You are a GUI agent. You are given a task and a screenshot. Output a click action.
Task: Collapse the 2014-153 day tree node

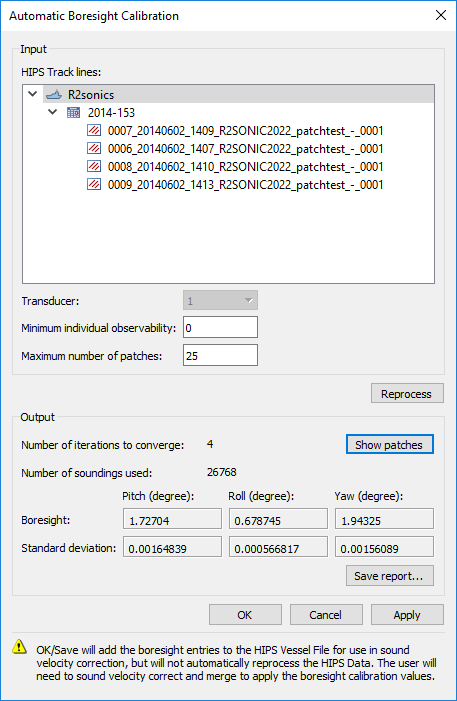53,112
